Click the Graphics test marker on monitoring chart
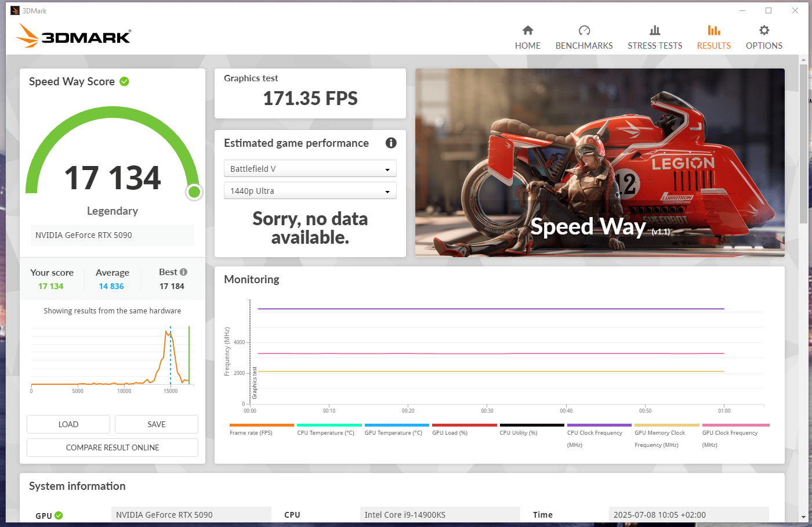Image resolution: width=812 pixels, height=527 pixels. [x=254, y=383]
